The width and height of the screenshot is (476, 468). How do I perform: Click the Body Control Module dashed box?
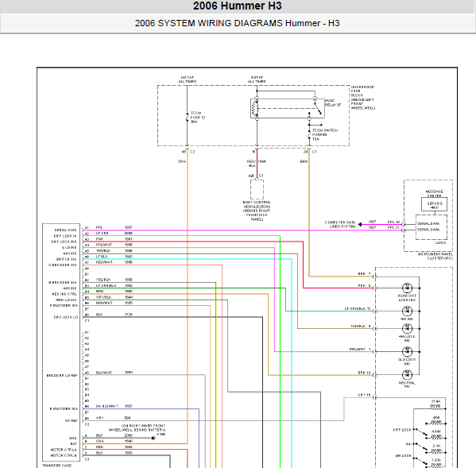(x=257, y=189)
